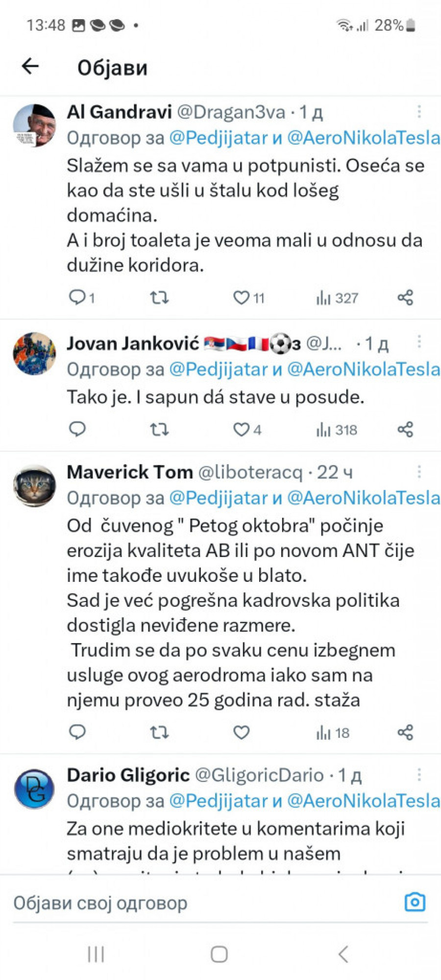Open more options for Jovan Janković's post
441x980 pixels.
click(419, 342)
